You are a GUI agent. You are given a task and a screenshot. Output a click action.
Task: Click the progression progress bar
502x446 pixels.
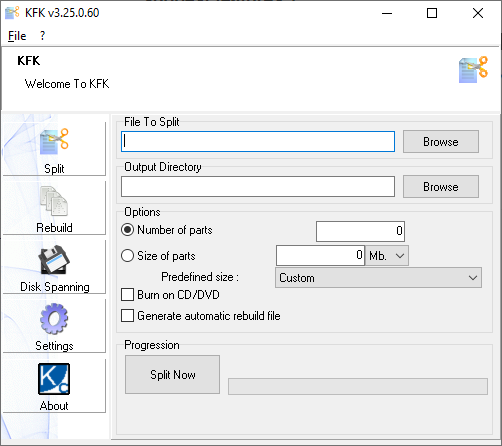tap(358, 386)
